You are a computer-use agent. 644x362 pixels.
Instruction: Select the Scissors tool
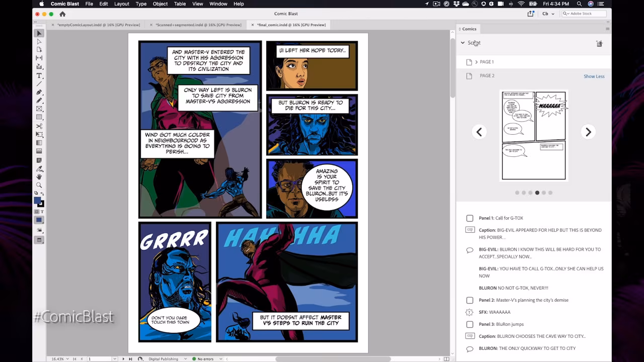(39, 126)
